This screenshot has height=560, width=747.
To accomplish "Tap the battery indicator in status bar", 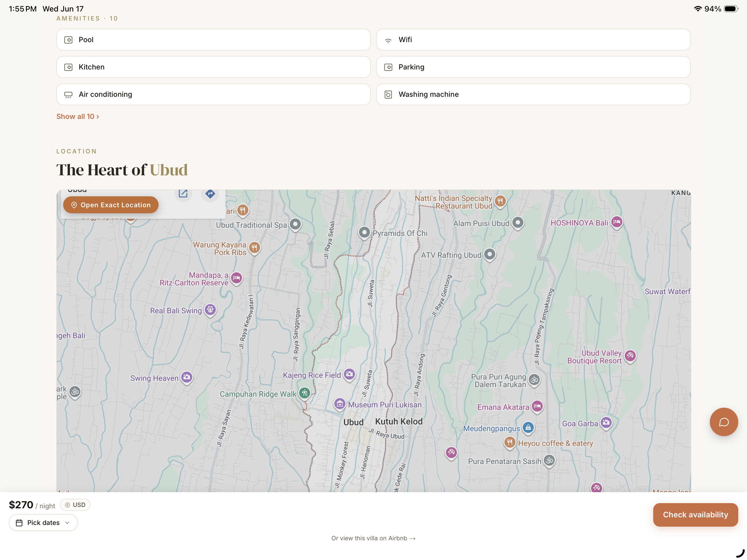I will (x=731, y=9).
